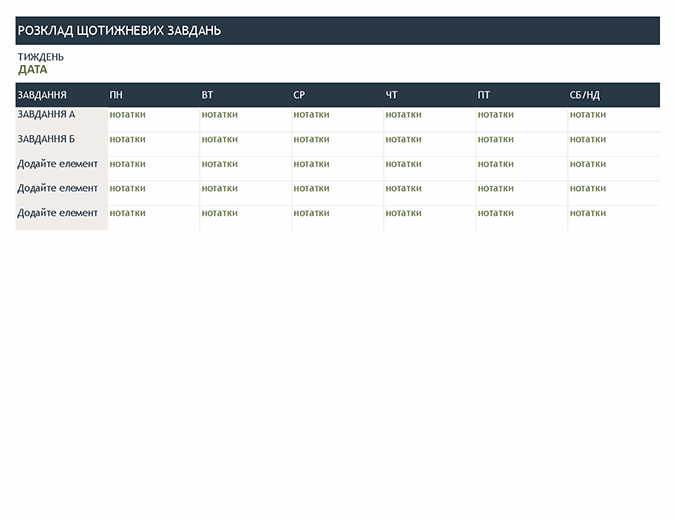Select the ЗАВДАННЯ column header
Viewport: 675px width, 520px height.
coord(42,95)
